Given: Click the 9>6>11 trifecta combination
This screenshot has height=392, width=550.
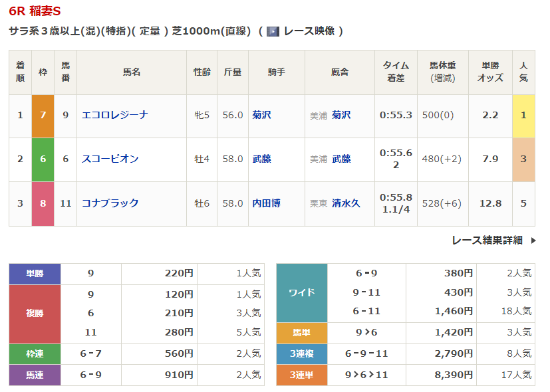Looking at the screenshot, I should (x=366, y=375).
